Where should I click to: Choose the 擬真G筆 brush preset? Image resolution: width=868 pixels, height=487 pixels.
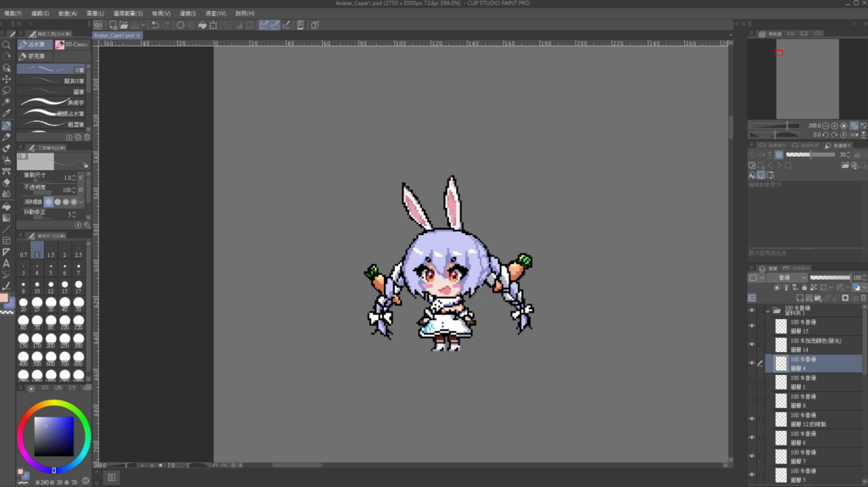(52, 81)
